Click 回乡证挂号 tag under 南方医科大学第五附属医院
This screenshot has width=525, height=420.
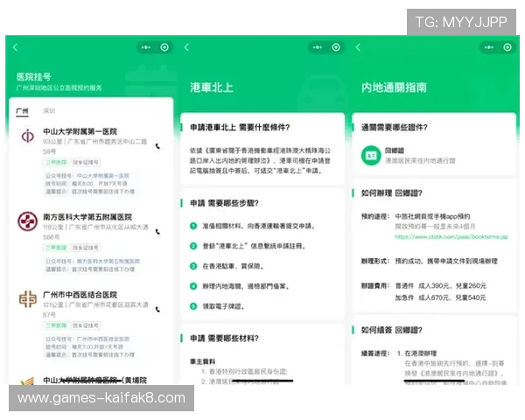tap(86, 248)
